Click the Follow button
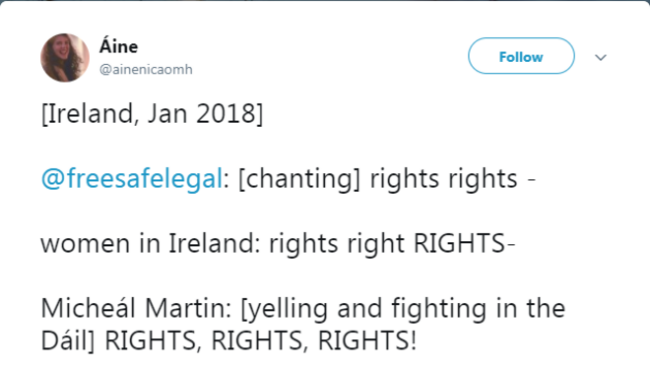The width and height of the screenshot is (650, 367). click(x=521, y=56)
